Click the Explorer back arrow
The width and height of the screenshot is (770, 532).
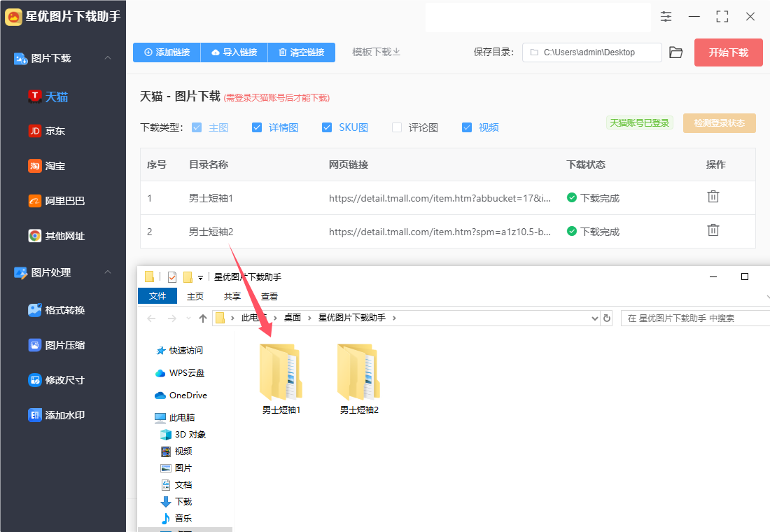151,318
